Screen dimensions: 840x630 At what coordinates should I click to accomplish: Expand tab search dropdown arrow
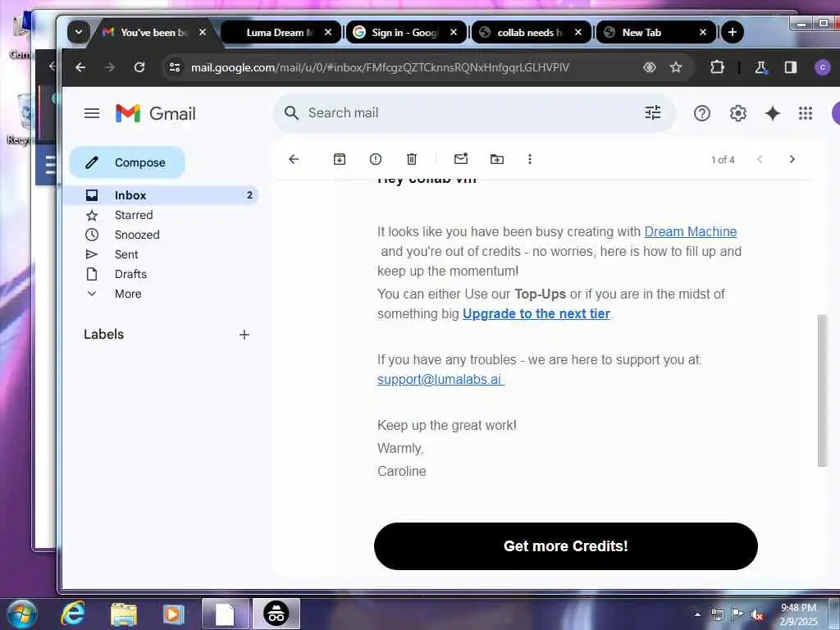click(x=78, y=32)
